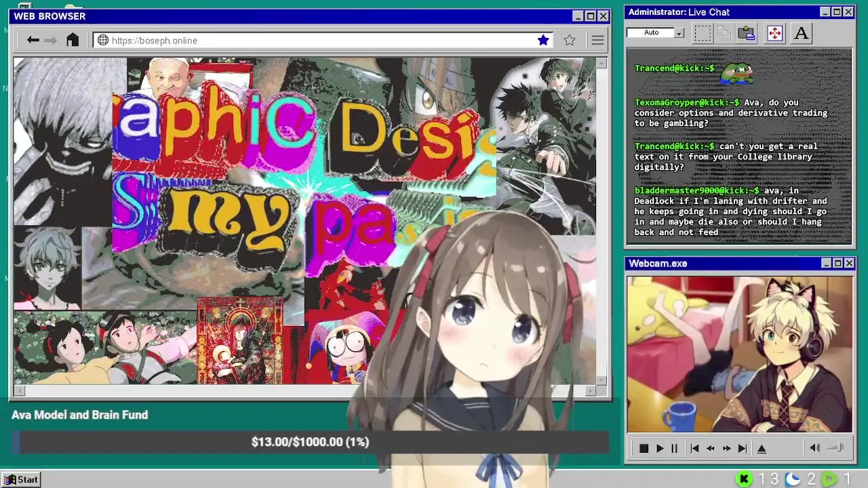This screenshot has width=868, height=488.
Task: Maximize the Live Chat window
Action: tap(837, 12)
